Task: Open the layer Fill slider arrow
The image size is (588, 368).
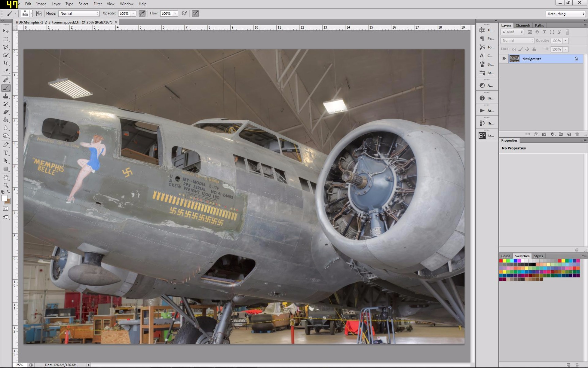Action: tap(565, 49)
